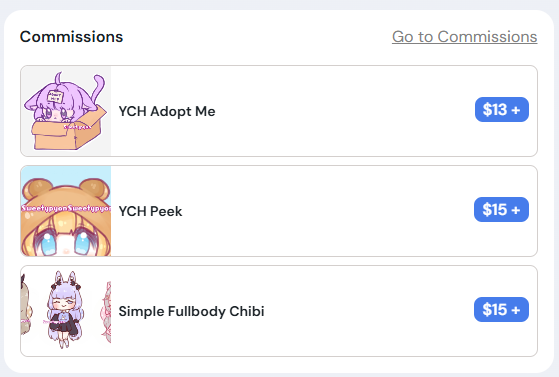
Task: Open the Go to Commissions link
Action: 465,37
